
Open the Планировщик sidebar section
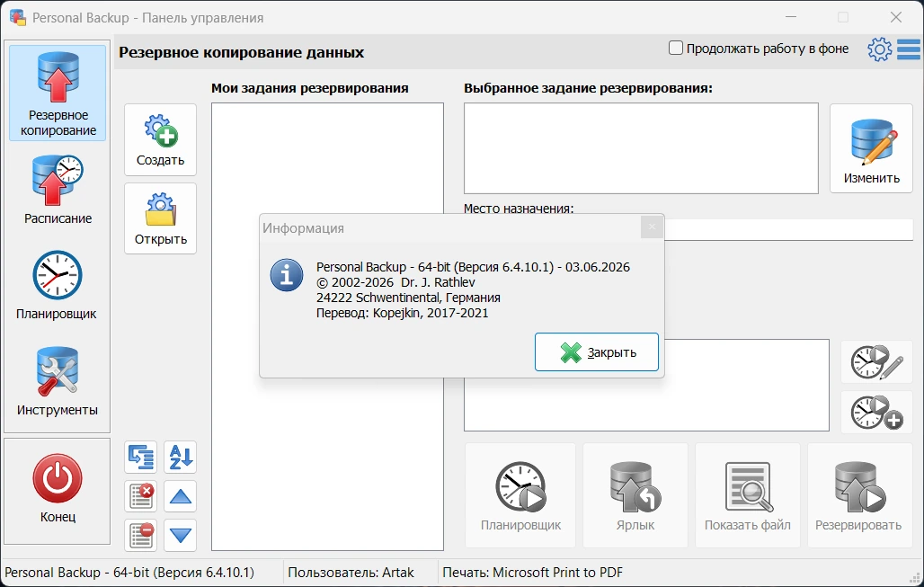pyautogui.click(x=57, y=285)
